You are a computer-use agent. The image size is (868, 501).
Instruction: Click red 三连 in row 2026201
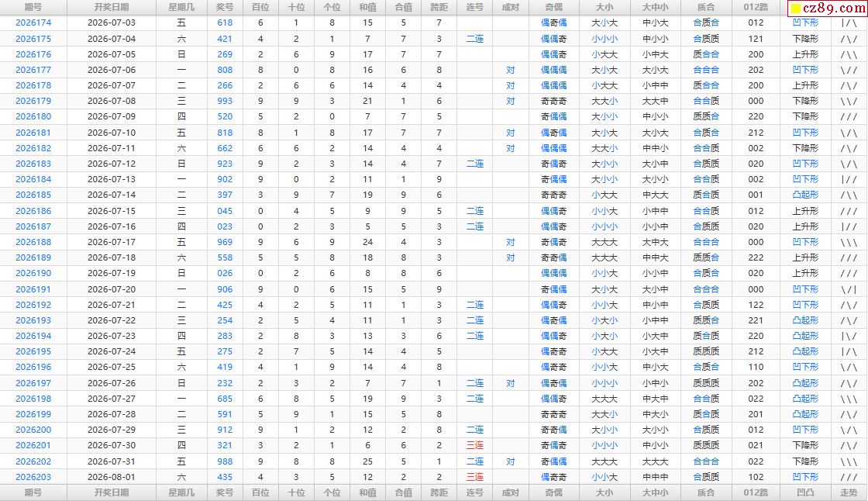click(x=475, y=445)
